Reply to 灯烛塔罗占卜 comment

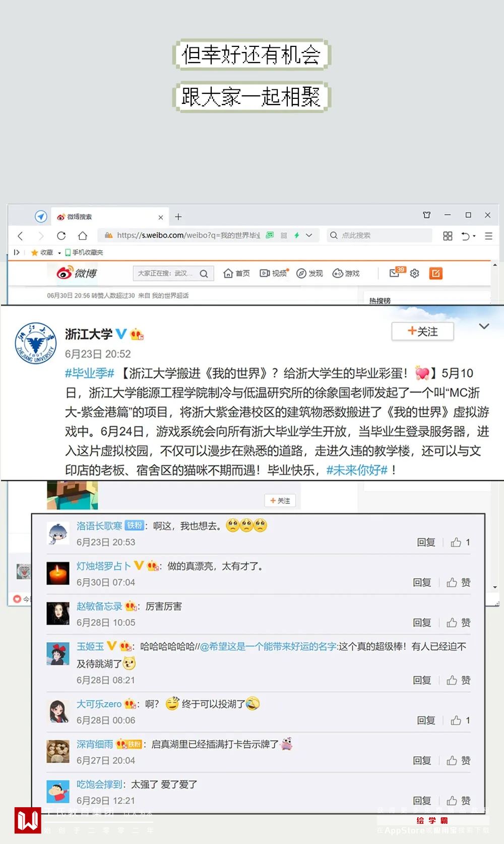[x=422, y=583]
